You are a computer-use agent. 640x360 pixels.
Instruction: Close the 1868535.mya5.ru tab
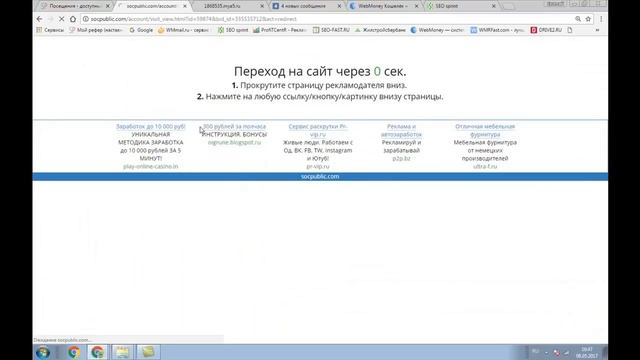click(262, 6)
